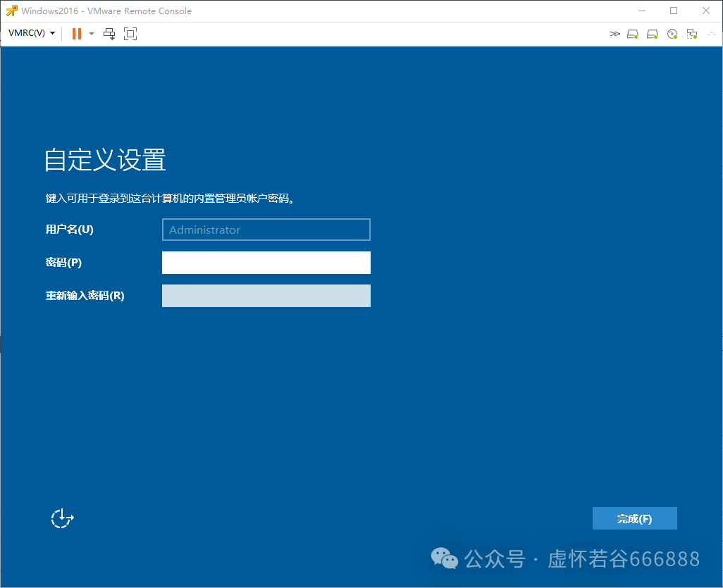This screenshot has width=723, height=588.
Task: Expand the power options arrow beside the pause button
Action: click(92, 34)
